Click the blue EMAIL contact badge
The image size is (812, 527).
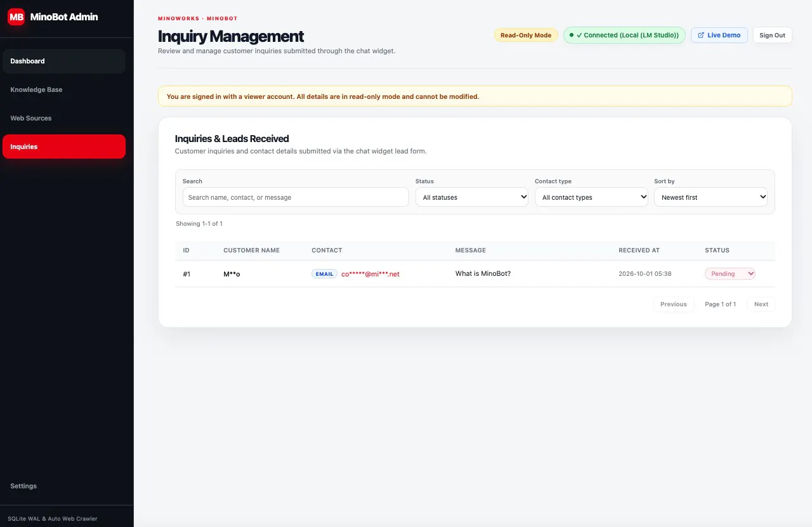tap(324, 274)
